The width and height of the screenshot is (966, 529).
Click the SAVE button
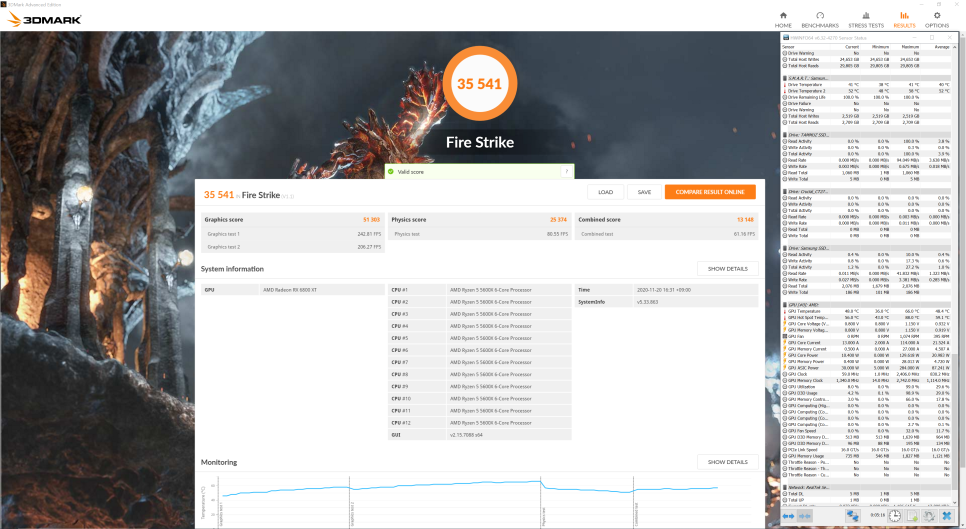[x=644, y=192]
